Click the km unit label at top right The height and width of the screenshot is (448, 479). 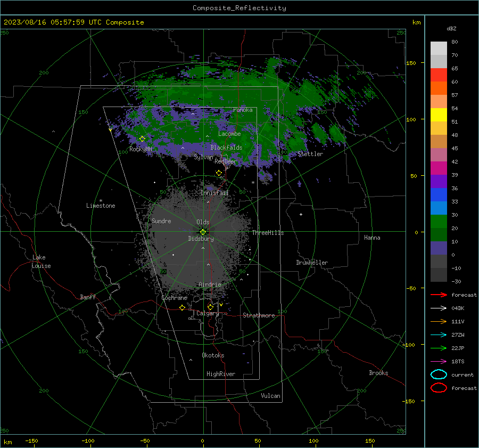coord(416,22)
